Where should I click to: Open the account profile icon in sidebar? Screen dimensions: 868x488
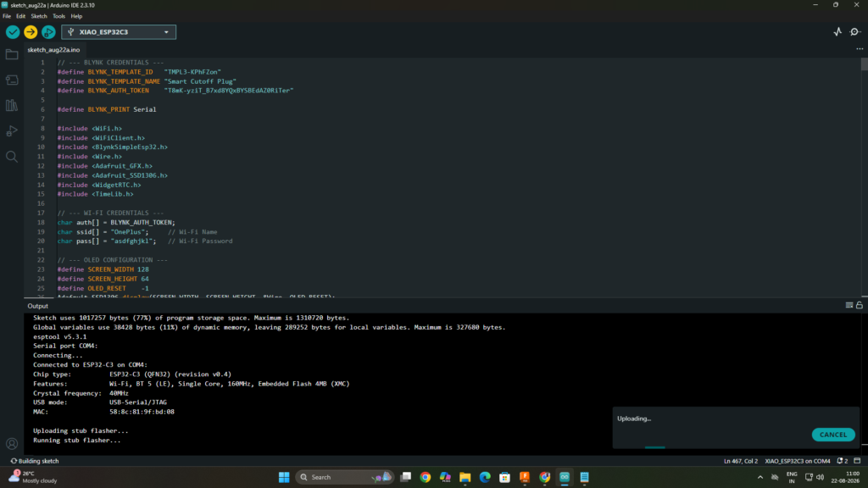tap(12, 444)
